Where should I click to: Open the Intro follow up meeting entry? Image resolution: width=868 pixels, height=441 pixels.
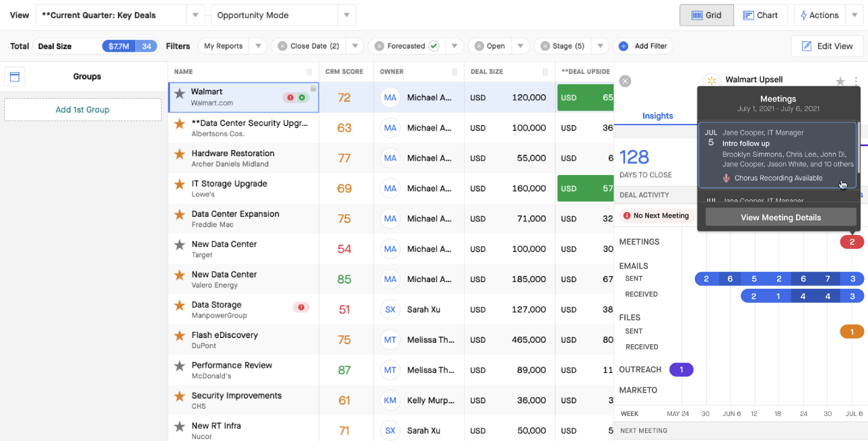pyautogui.click(x=777, y=155)
